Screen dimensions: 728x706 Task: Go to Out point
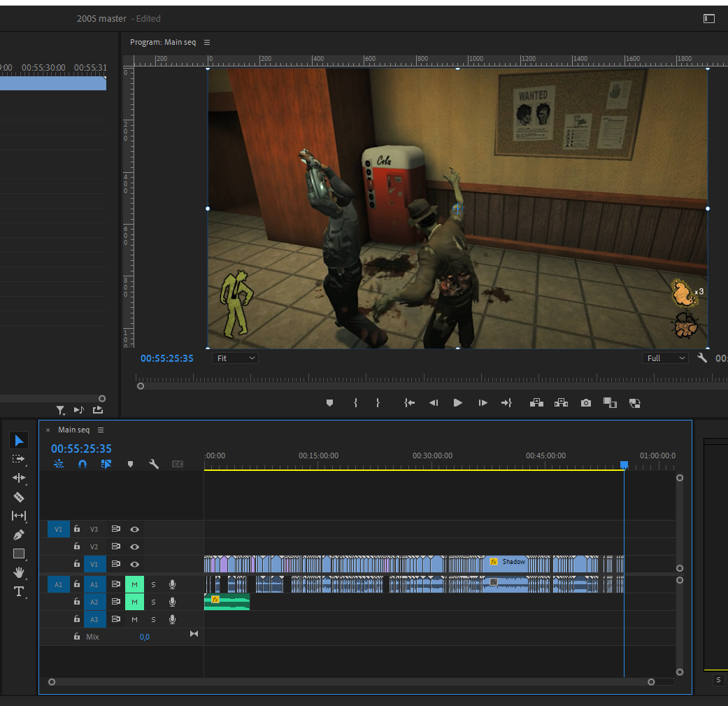[506, 403]
